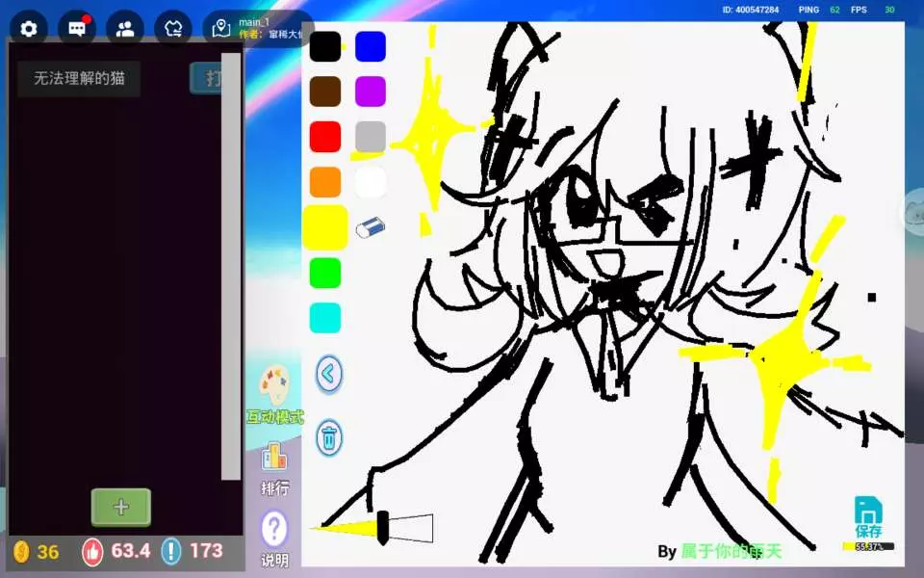Click the ID: 400547284 text
The image size is (924, 578).
tap(751, 10)
